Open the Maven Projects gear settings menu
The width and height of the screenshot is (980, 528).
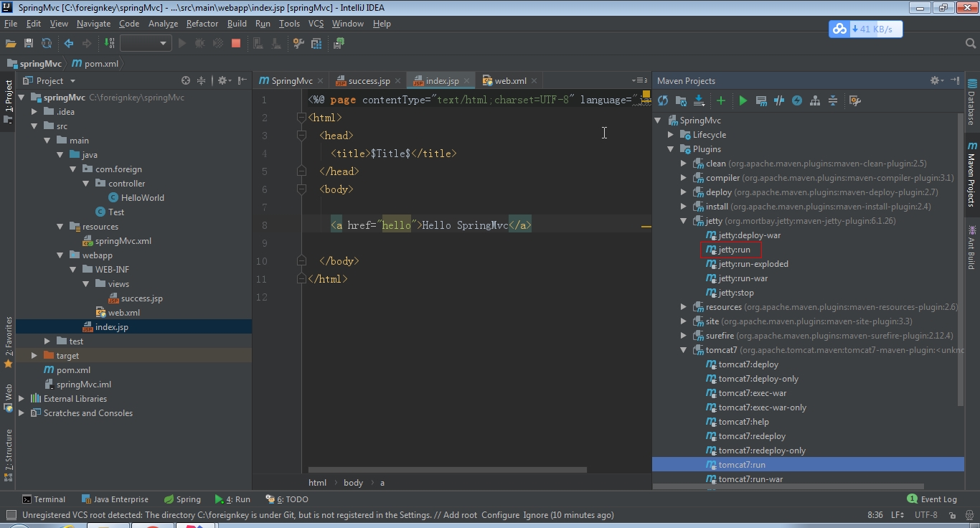[x=936, y=80]
